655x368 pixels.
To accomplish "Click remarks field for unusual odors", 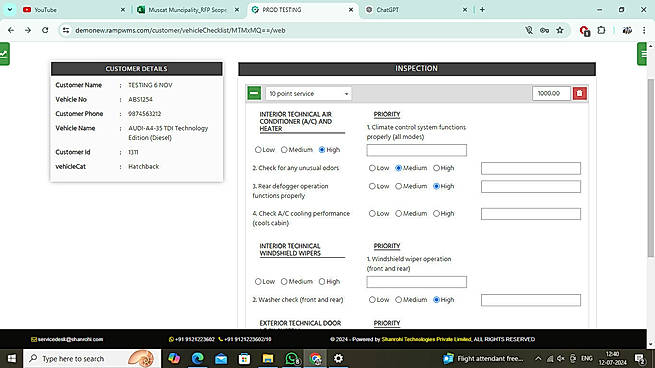I will (x=531, y=168).
